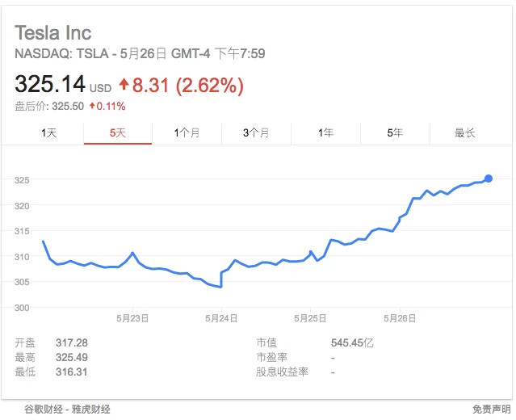Click the small red arrow beside 0.11%
This screenshot has width=516, height=420.
pyautogui.click(x=93, y=106)
